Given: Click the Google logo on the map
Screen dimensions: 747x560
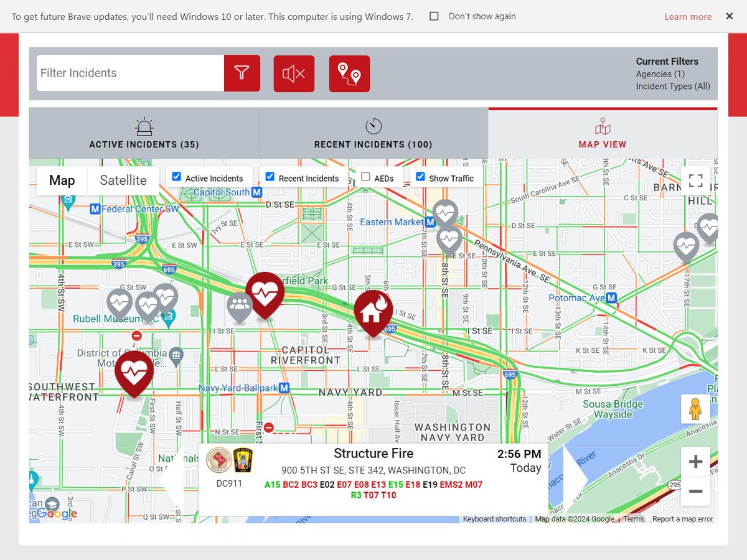Looking at the screenshot, I should click(x=57, y=514).
